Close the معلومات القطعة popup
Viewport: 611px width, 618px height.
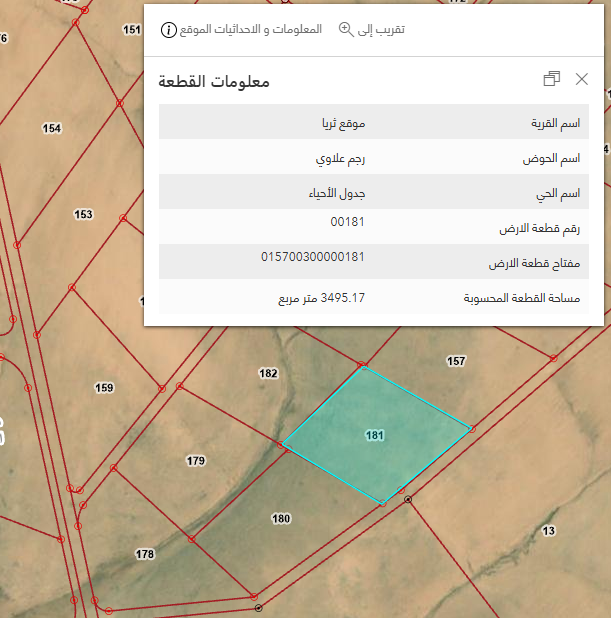581,79
